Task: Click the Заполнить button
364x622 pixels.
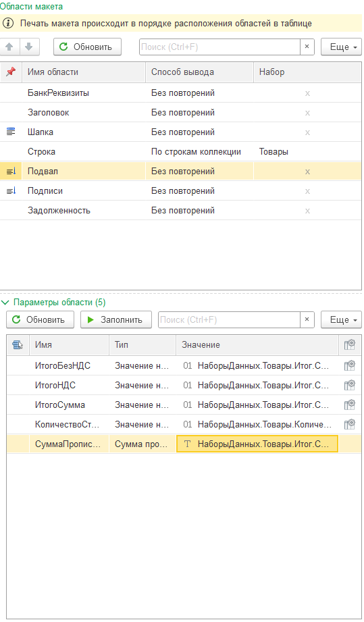Action: point(115,319)
